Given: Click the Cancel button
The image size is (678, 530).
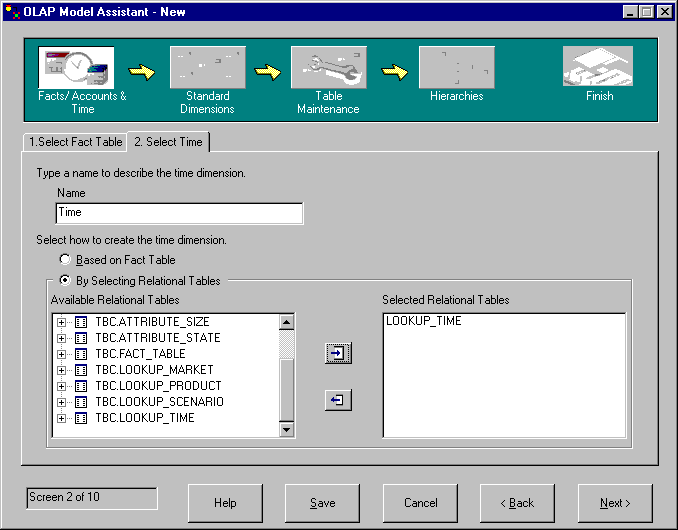Looking at the screenshot, I should pos(420,503).
